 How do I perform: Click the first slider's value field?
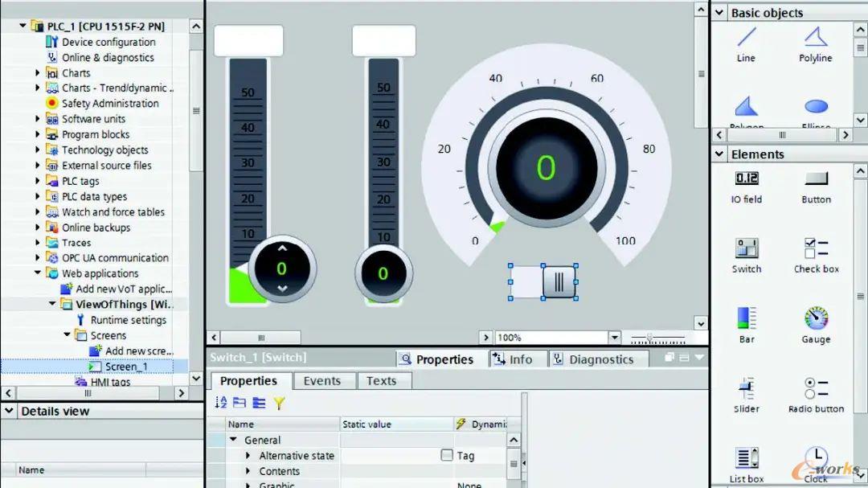tap(248, 40)
